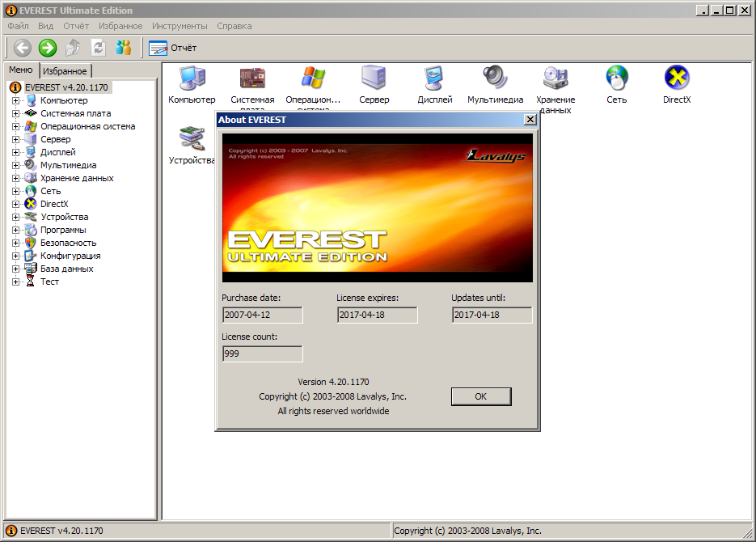Open the Мультимедиа speaker icon
Image resolution: width=756 pixels, height=542 pixels.
[x=495, y=78]
